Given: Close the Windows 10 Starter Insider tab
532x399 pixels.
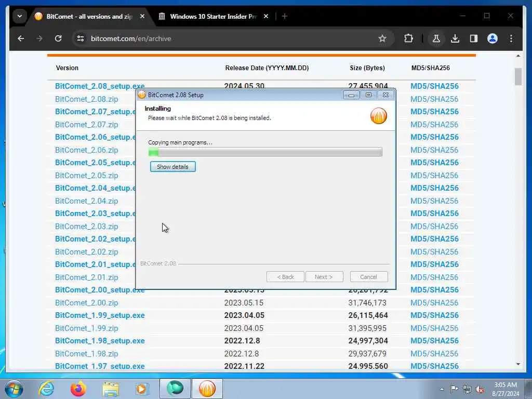Looking at the screenshot, I should 266,16.
